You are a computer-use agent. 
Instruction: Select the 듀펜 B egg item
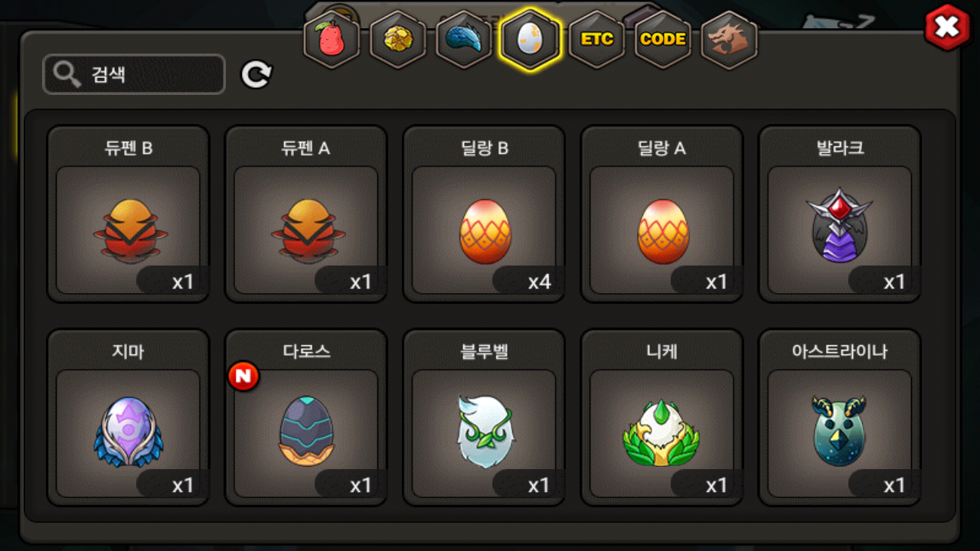(x=128, y=214)
